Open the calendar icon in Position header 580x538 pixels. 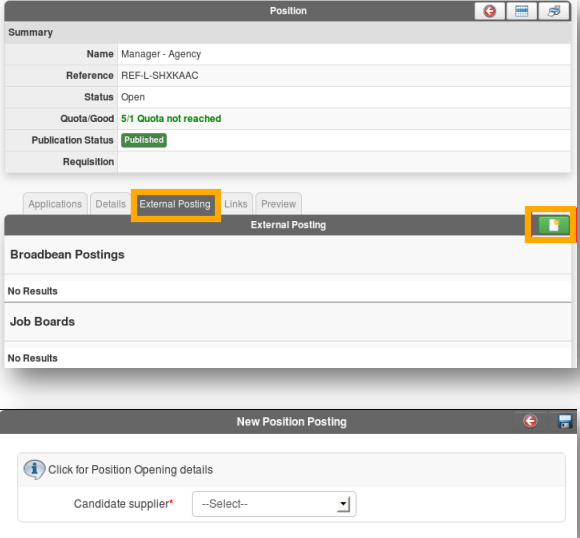coord(521,11)
